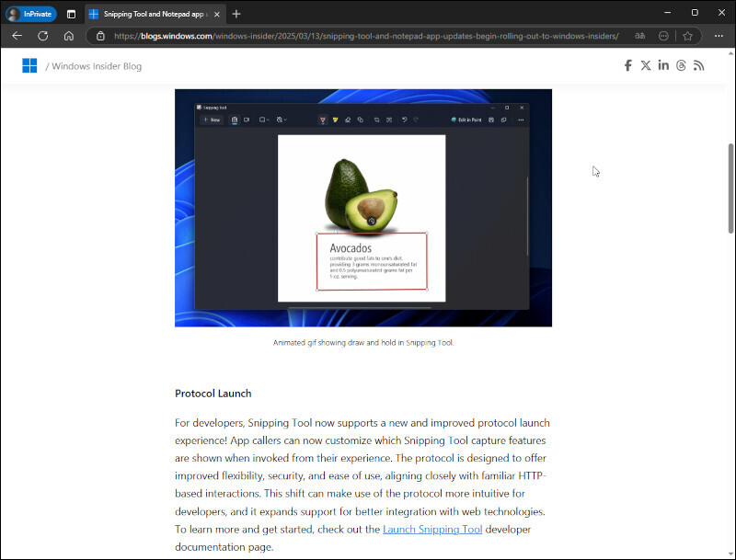This screenshot has width=736, height=560.
Task: Click the page vertical scrollbar thumb
Action: pyautogui.click(x=730, y=189)
